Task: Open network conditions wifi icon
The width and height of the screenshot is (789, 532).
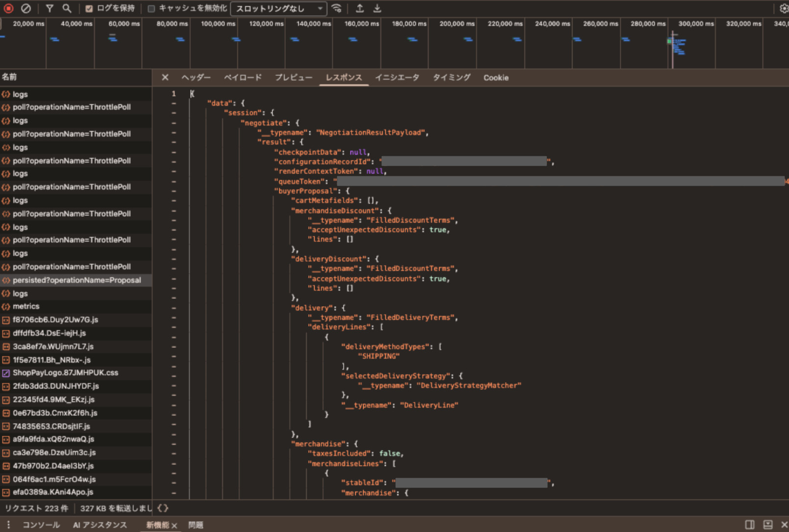Action: (x=336, y=8)
